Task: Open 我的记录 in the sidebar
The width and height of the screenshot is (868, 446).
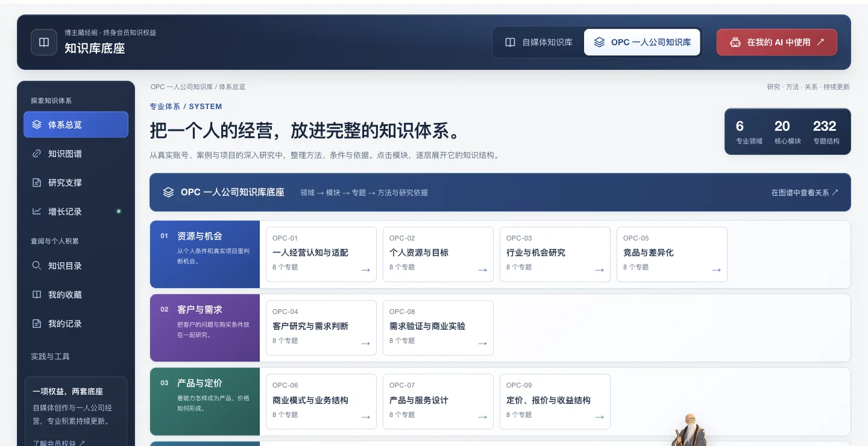Action: (x=76, y=324)
